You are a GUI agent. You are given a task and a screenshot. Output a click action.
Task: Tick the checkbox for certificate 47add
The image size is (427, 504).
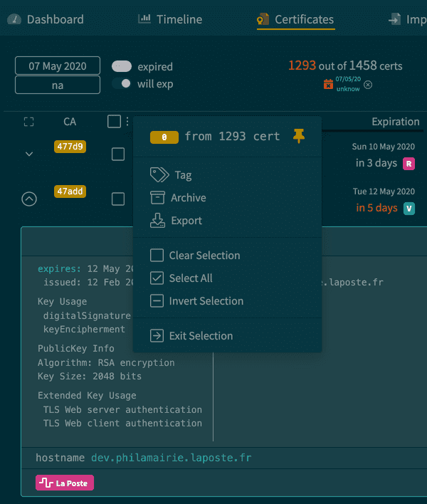(x=118, y=199)
